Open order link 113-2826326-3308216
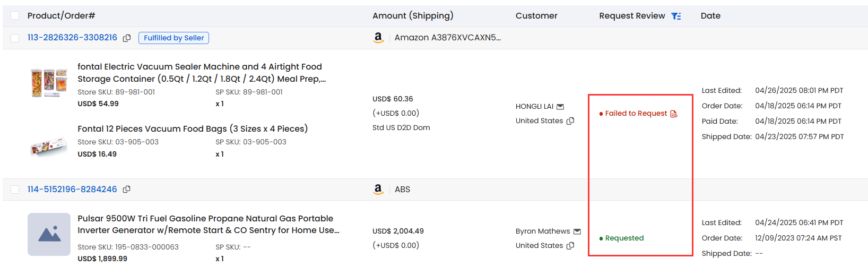868x275 pixels. pos(72,38)
